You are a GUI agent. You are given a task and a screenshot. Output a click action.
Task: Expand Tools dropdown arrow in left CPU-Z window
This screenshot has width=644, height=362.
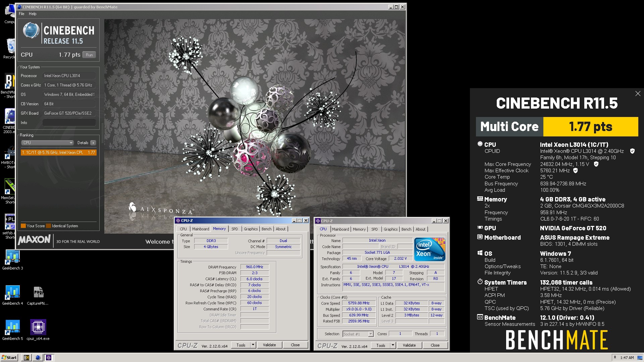click(253, 345)
